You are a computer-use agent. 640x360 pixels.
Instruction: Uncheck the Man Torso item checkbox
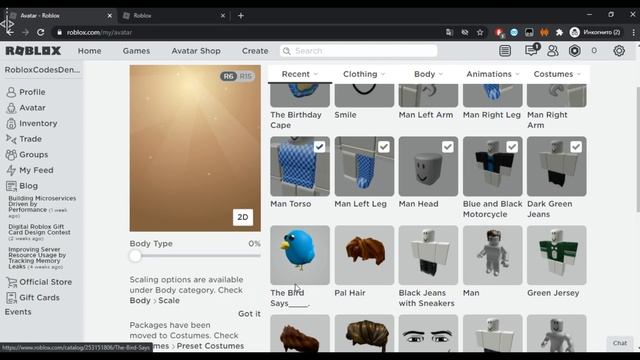pyautogui.click(x=320, y=147)
